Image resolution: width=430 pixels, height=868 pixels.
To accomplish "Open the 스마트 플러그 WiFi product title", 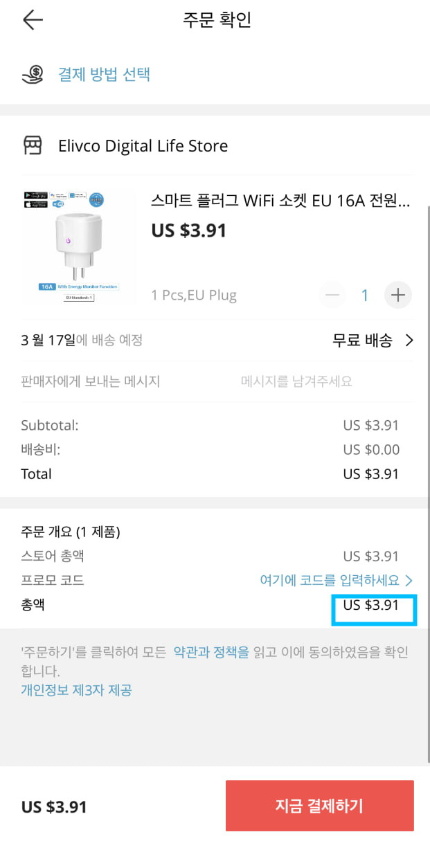I will coord(280,201).
